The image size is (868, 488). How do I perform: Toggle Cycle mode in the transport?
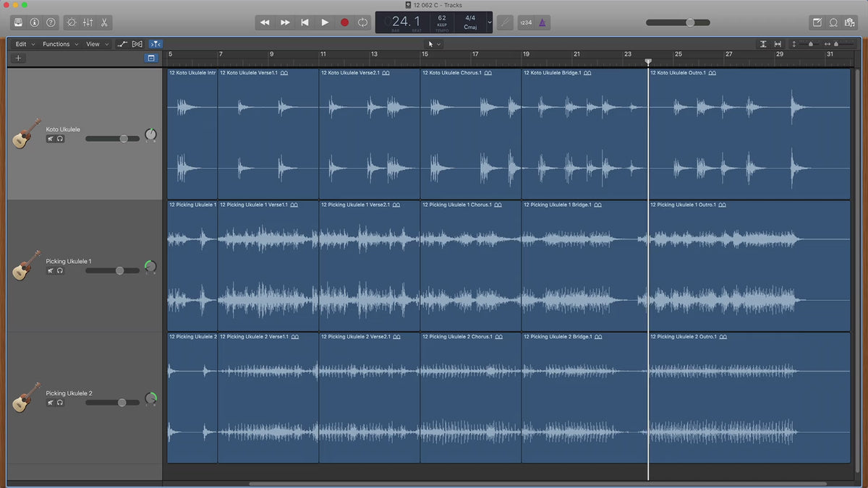[x=362, y=22]
